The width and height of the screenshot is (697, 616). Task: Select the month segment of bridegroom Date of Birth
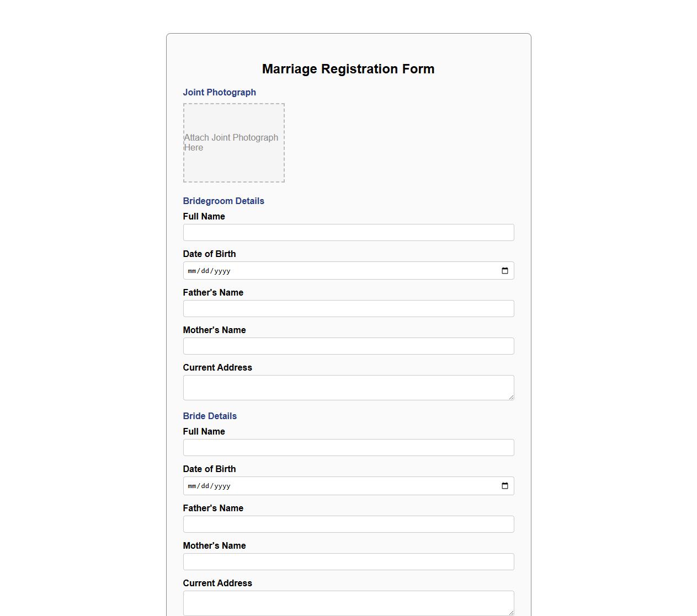coord(193,270)
